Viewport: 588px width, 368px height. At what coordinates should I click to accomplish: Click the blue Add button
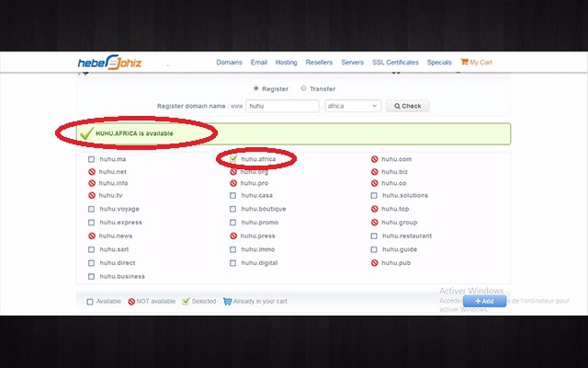[x=484, y=301]
